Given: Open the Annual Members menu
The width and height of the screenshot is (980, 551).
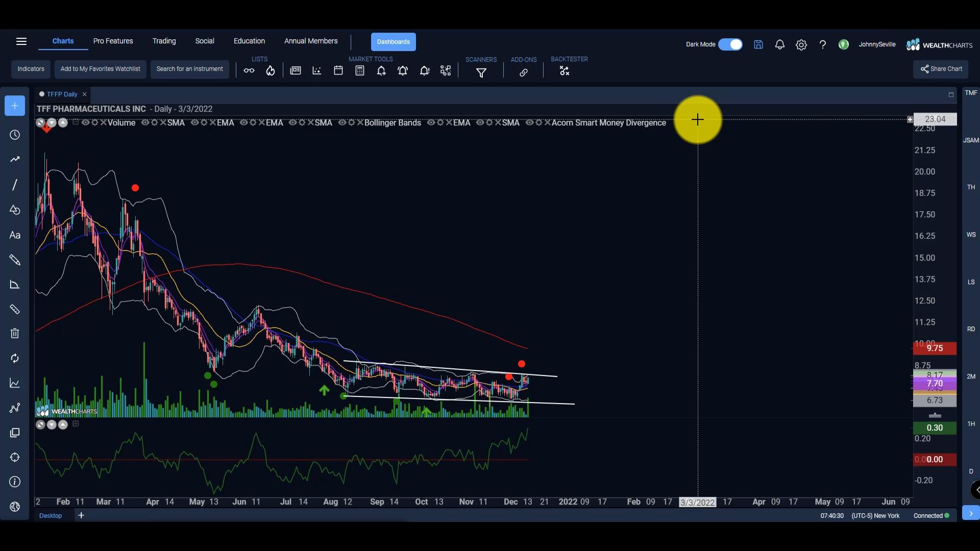Looking at the screenshot, I should click(x=311, y=41).
